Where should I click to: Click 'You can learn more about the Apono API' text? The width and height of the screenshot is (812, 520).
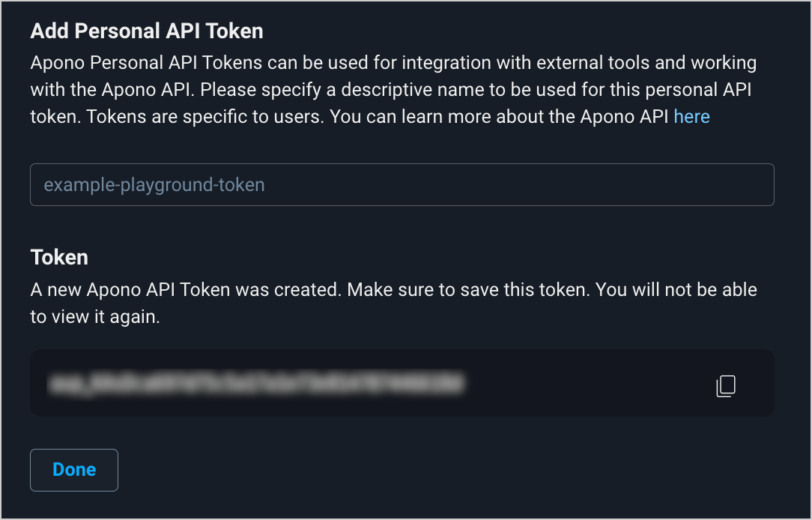[x=500, y=117]
